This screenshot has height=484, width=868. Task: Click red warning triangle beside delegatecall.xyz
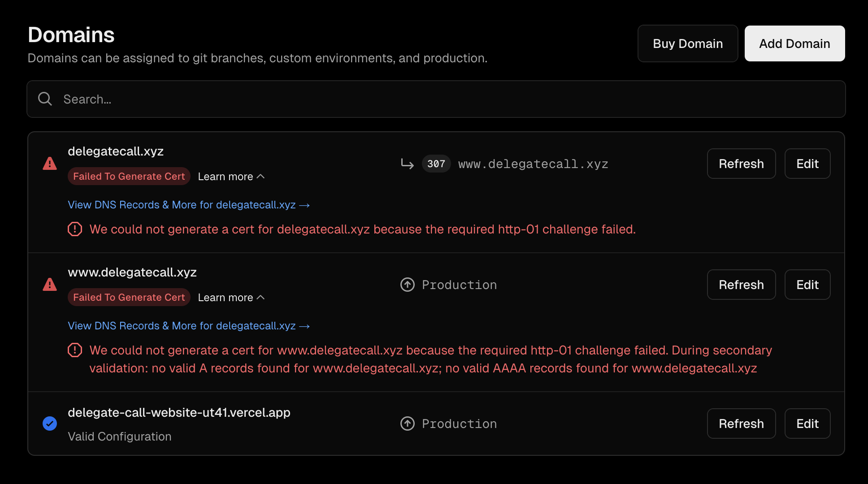50,164
